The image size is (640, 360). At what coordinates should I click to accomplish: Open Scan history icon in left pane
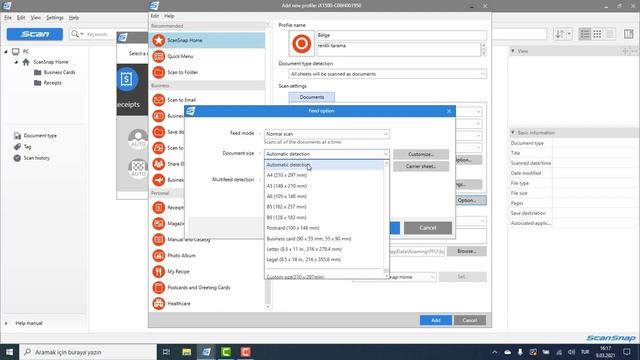tap(17, 158)
